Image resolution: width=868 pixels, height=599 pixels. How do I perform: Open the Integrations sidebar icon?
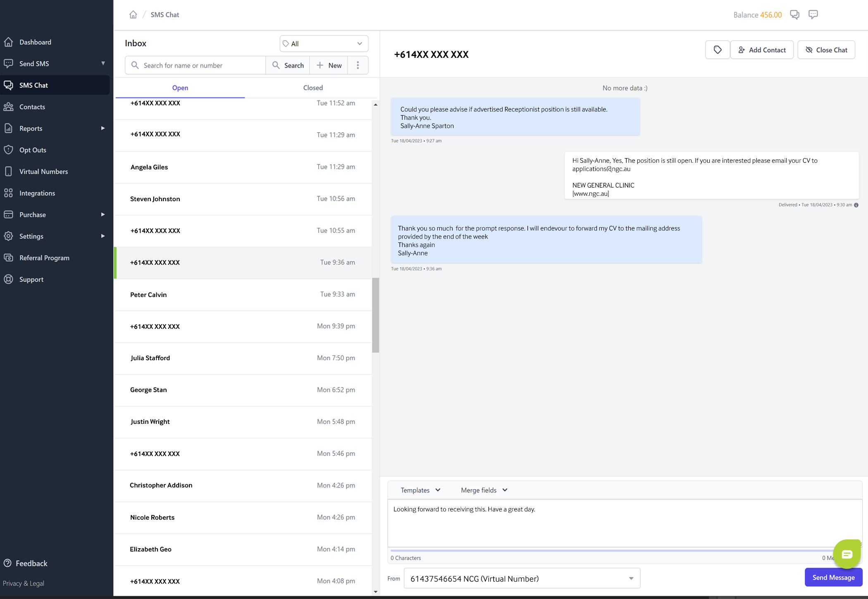tap(9, 193)
